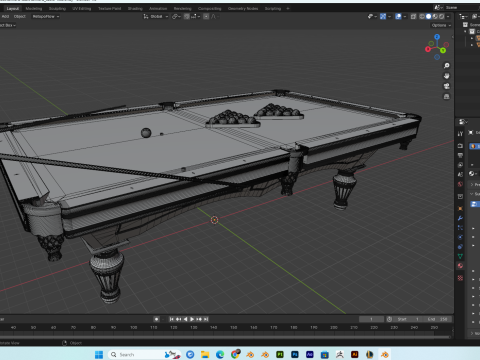Open the Windows Start menu
This screenshot has width=480, height=360.
pyautogui.click(x=99, y=354)
